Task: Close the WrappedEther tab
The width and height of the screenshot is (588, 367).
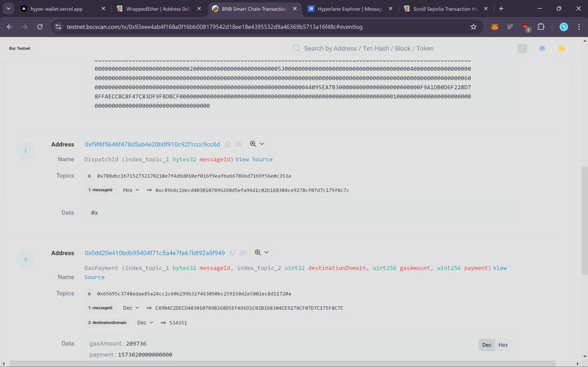Action: (x=199, y=9)
